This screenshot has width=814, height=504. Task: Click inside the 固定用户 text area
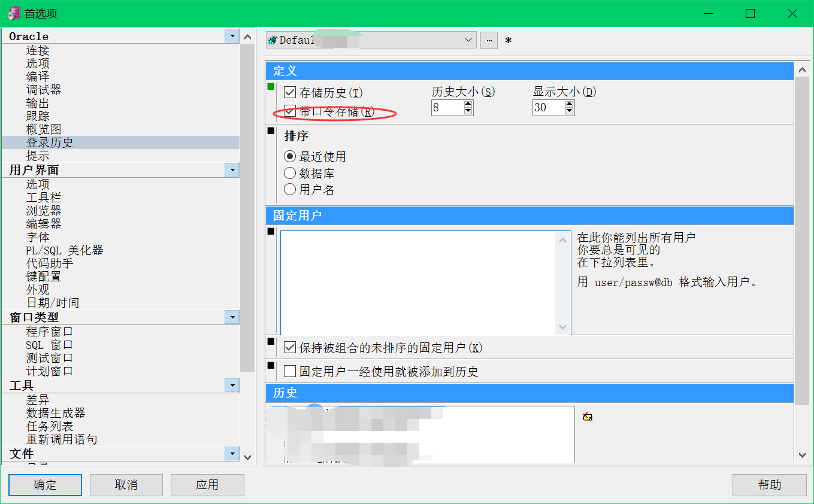pos(419,283)
